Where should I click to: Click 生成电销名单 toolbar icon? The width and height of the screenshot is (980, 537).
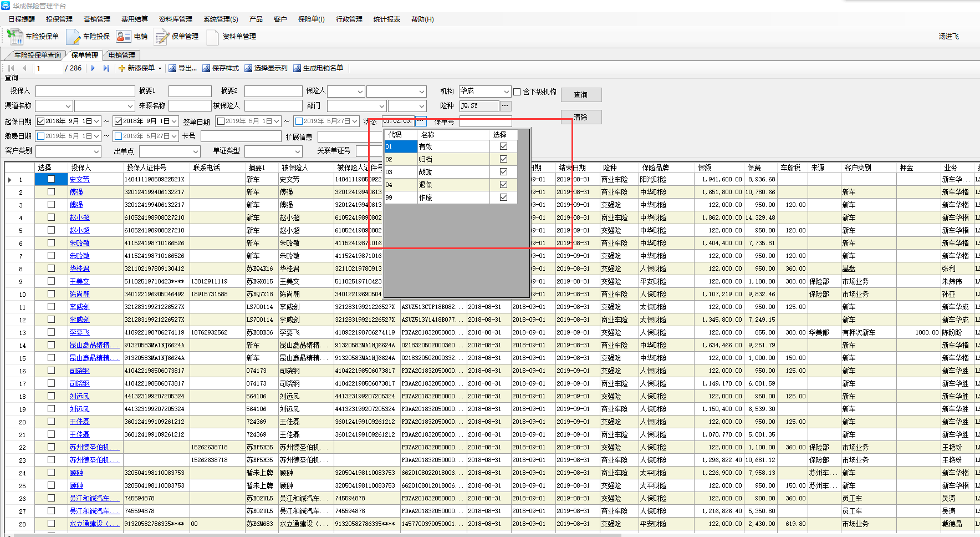pos(297,68)
